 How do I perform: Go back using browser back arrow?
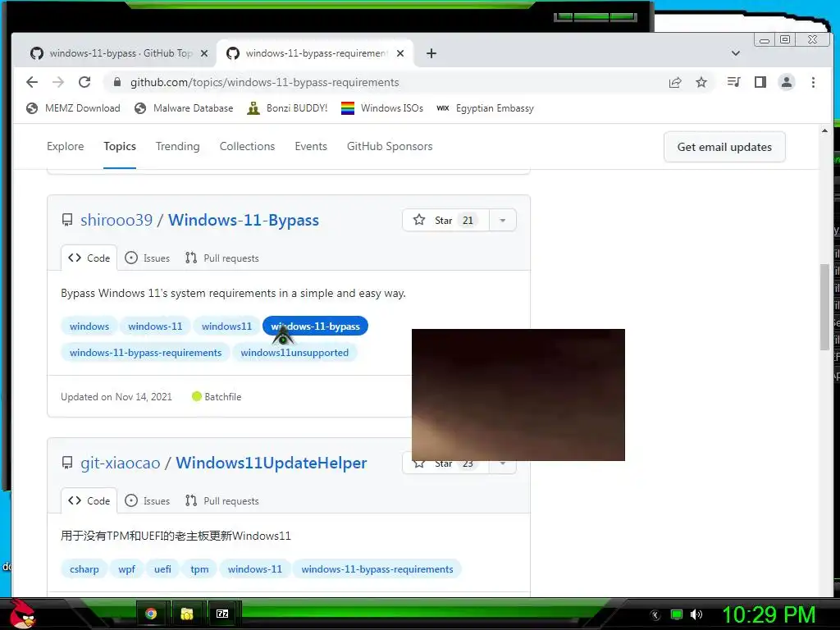32,82
